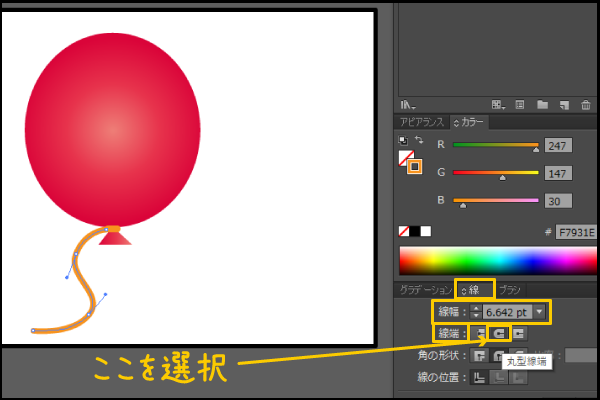Click the new item icon beside the trash

pyautogui.click(x=563, y=104)
